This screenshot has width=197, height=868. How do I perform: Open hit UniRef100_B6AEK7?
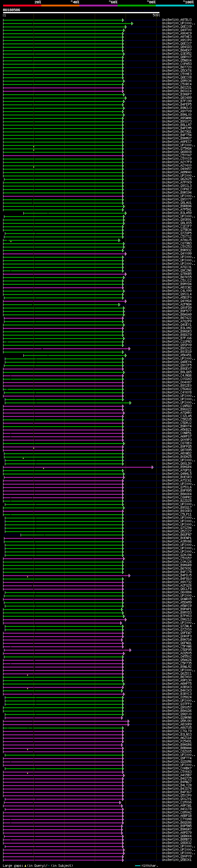coord(177,50)
